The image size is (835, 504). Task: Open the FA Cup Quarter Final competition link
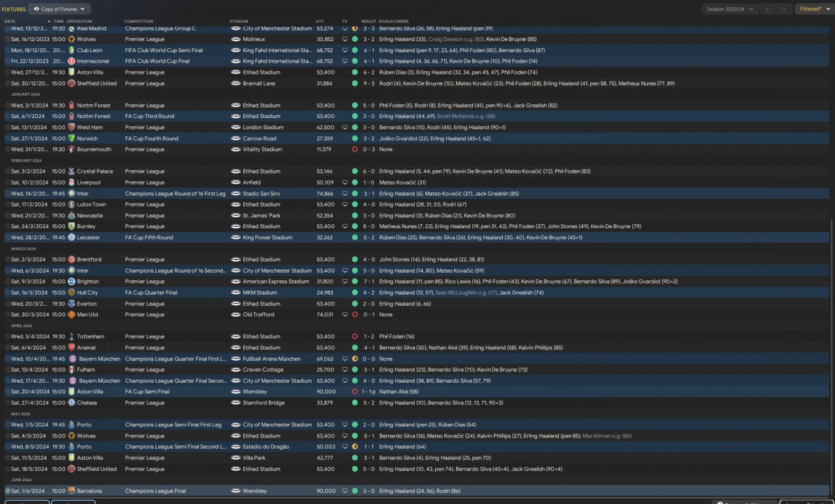point(151,293)
